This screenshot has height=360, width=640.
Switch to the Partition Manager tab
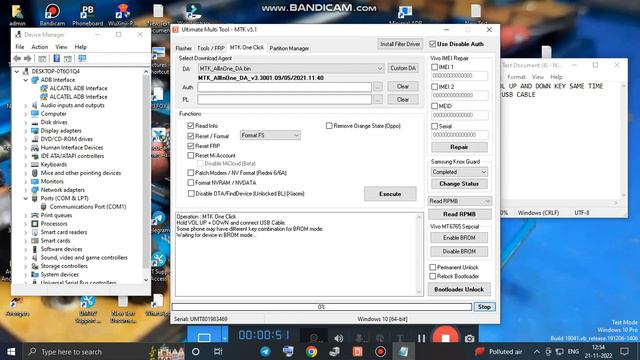click(289, 48)
